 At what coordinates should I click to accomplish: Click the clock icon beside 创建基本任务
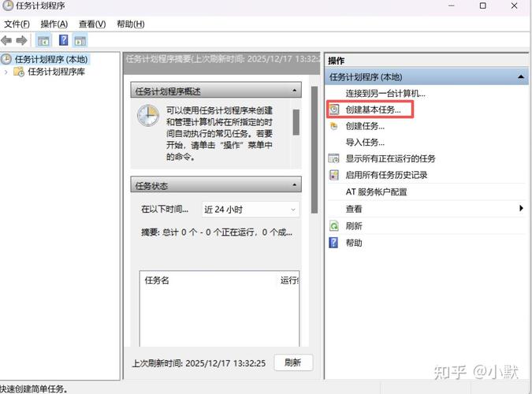tap(334, 110)
